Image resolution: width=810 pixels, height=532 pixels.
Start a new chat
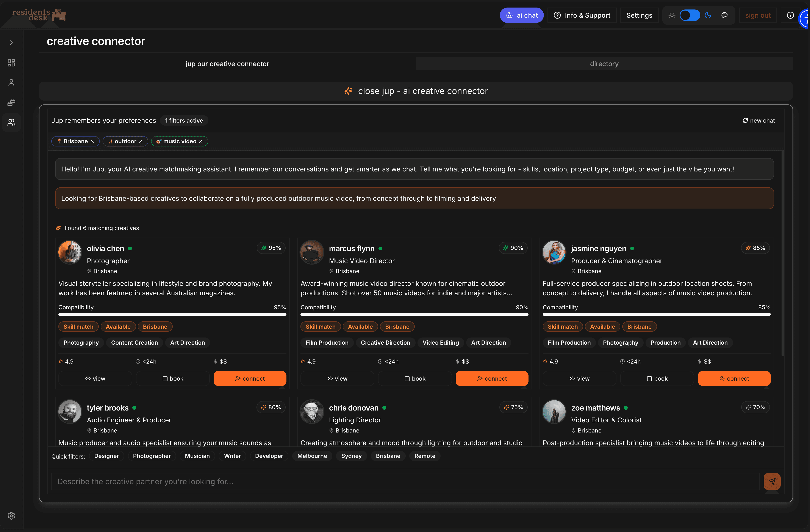(x=759, y=121)
